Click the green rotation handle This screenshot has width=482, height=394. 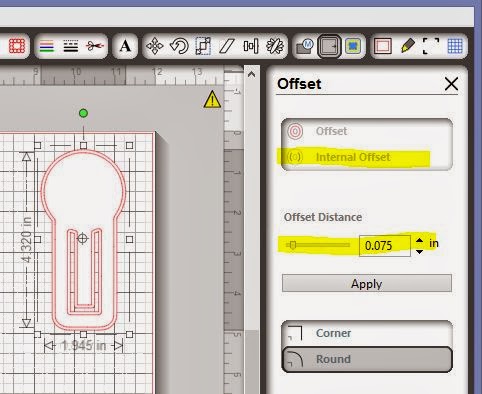pyautogui.click(x=83, y=113)
